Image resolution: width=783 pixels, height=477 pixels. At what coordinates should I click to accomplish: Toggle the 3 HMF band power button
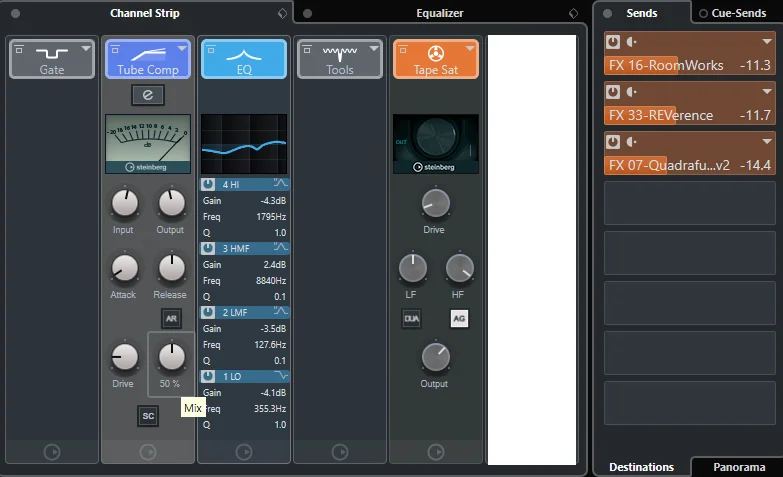point(208,248)
